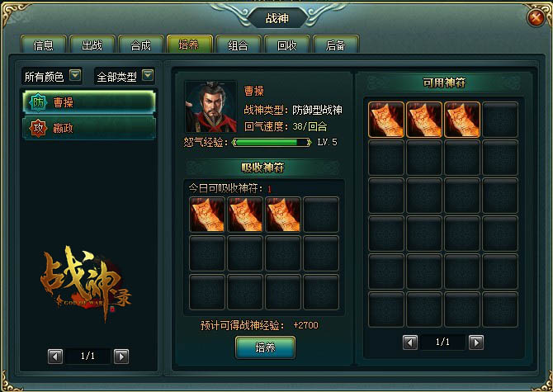Switch to the 合成 tab

[x=140, y=45]
